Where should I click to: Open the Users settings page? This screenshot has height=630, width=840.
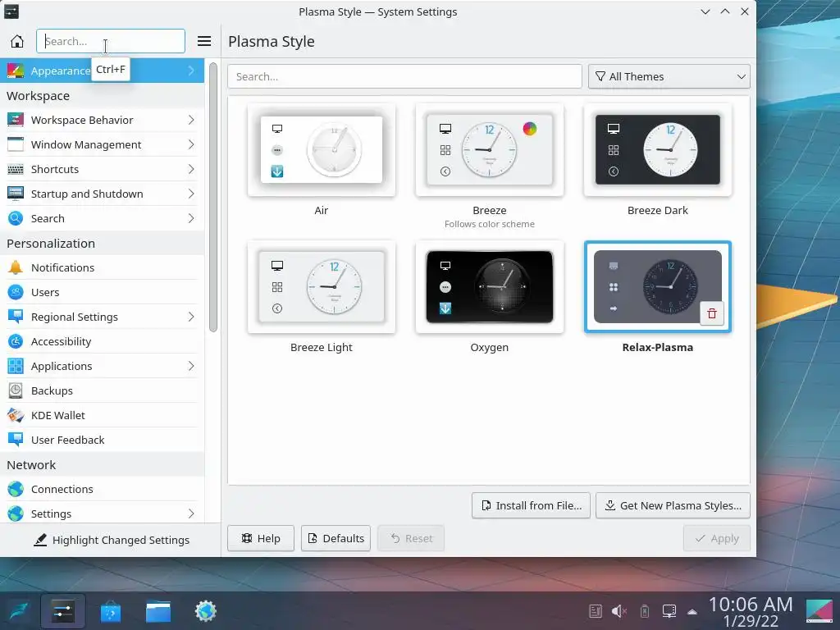coord(102,292)
